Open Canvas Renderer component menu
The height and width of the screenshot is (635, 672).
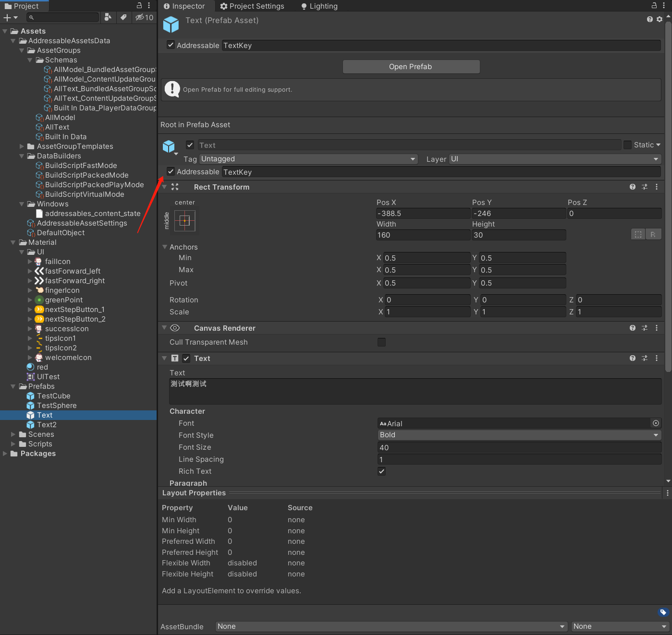[657, 328]
